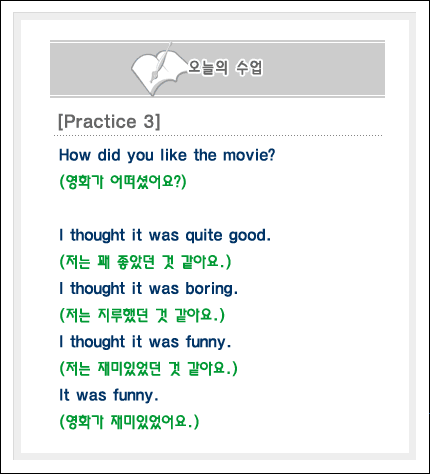Click translation 저는 지루했던 것 같아요.

click(x=142, y=315)
